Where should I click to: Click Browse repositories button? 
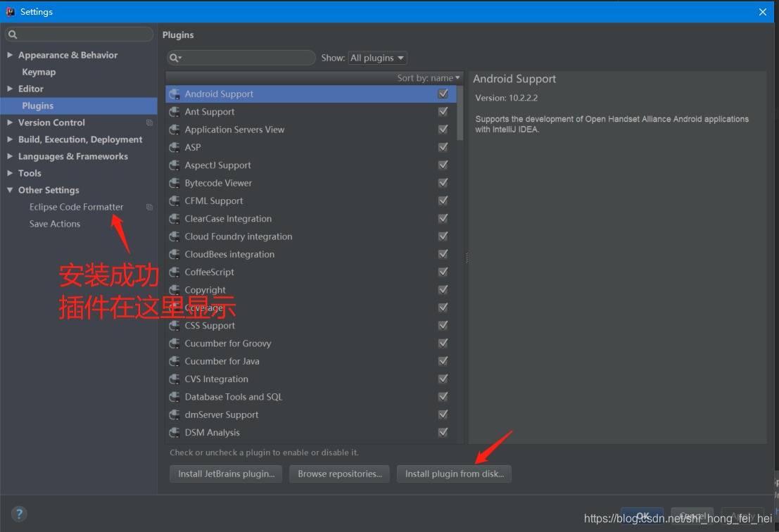340,474
